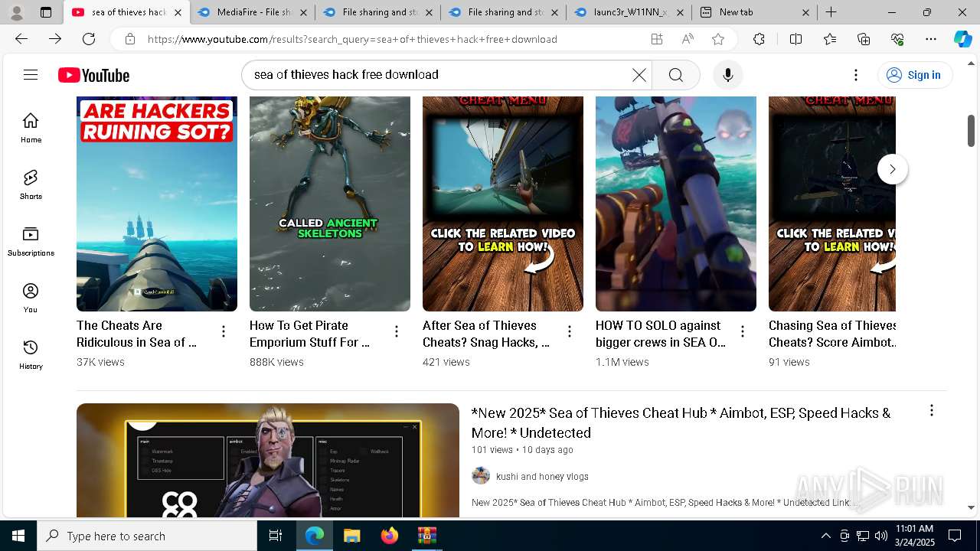Viewport: 980px width, 551px height.
Task: Open YouTube settings three-dot menu
Action: tap(856, 74)
